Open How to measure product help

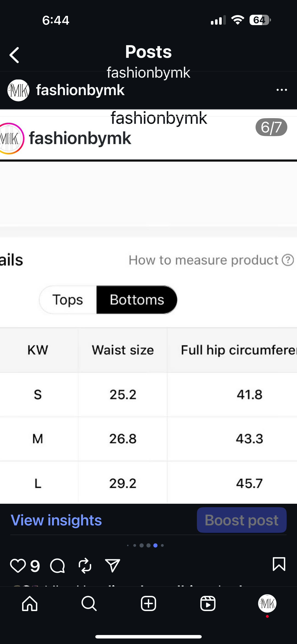[211, 260]
